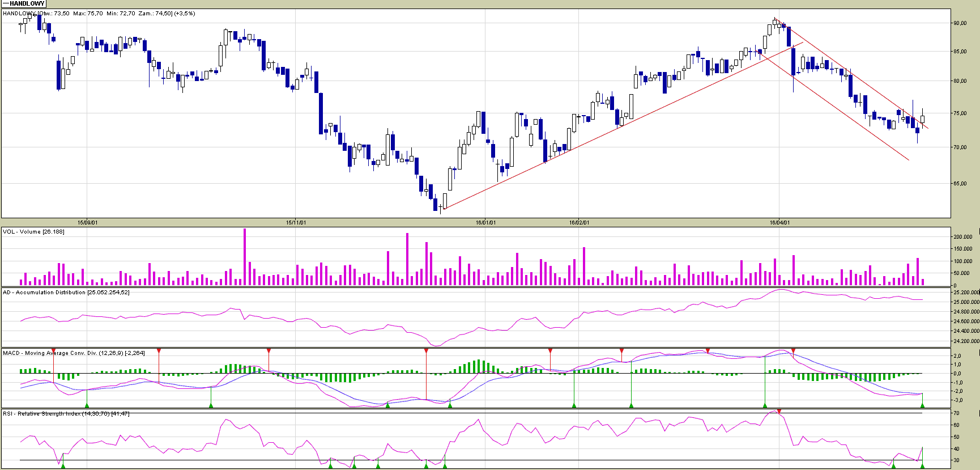Click the tallest magenta volume bar
The height and width of the screenshot is (470, 980).
click(x=245, y=256)
